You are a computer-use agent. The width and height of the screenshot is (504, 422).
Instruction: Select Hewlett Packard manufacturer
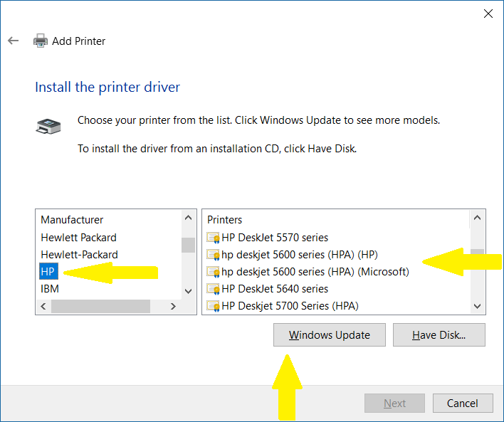[x=78, y=238]
